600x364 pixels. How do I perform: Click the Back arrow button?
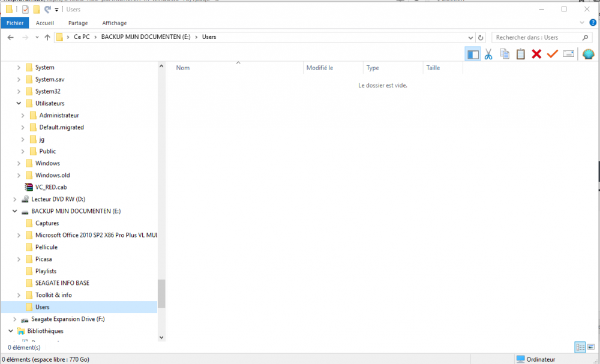[x=11, y=37]
